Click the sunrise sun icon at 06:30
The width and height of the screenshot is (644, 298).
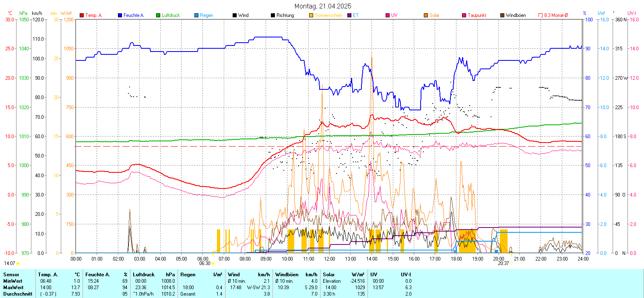click(213, 263)
